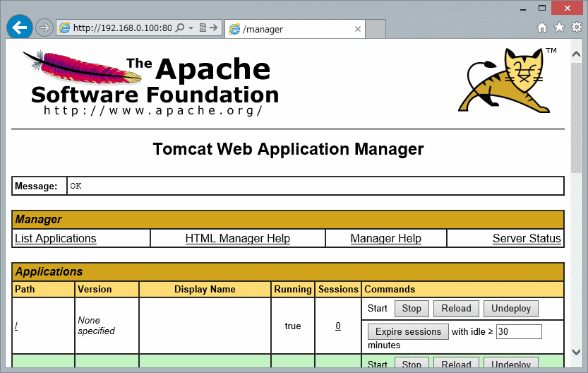Click the search magnifier in address bar

[180, 28]
